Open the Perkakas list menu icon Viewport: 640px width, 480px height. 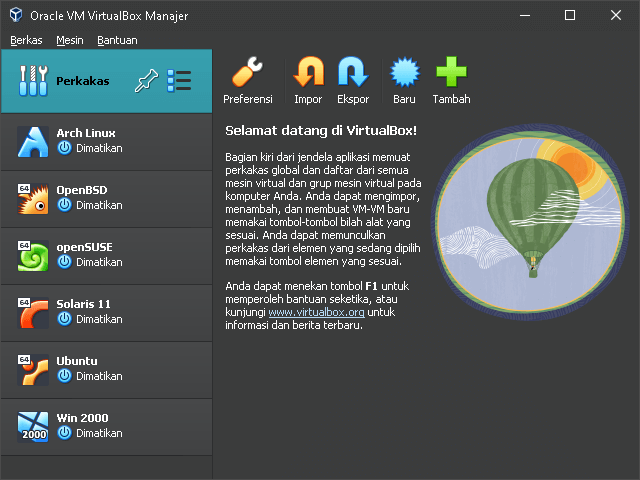179,81
